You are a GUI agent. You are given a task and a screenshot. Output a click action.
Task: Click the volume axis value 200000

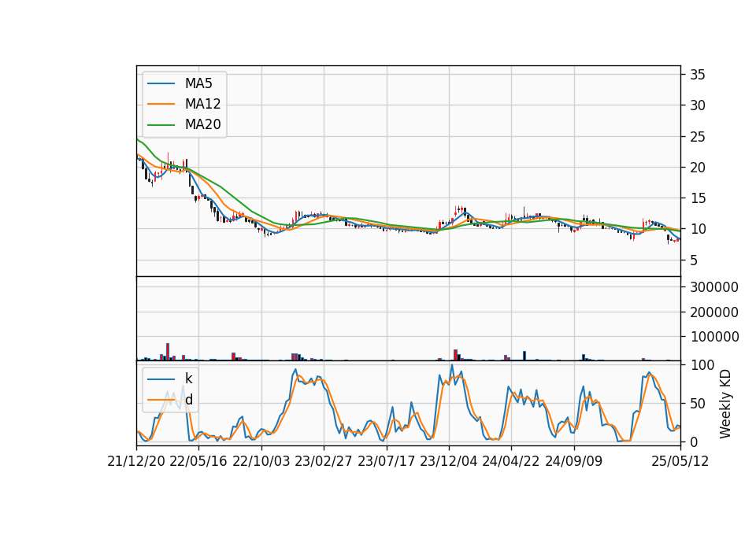[x=714, y=312]
